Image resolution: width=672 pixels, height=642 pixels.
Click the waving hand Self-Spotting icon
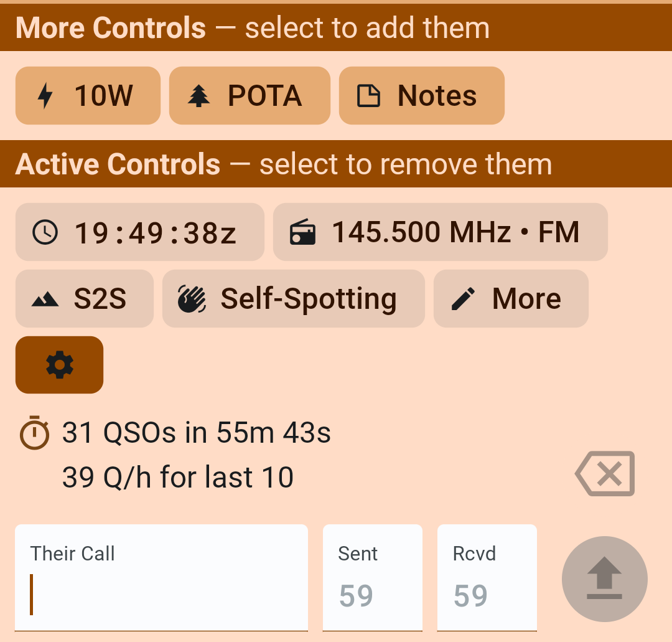[192, 299]
